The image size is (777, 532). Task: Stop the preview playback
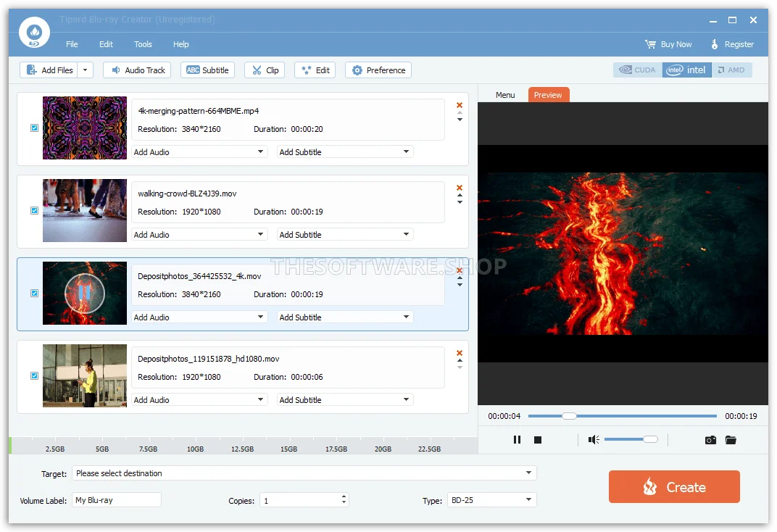click(538, 439)
